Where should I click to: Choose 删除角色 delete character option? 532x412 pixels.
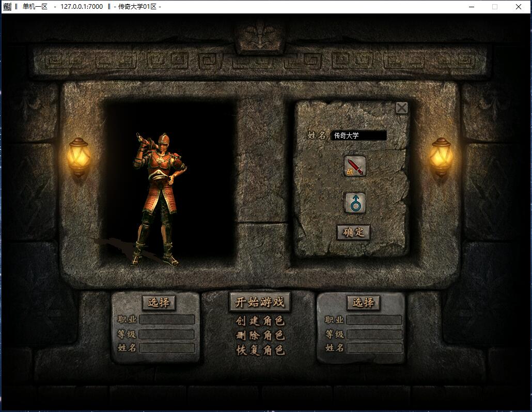point(260,335)
